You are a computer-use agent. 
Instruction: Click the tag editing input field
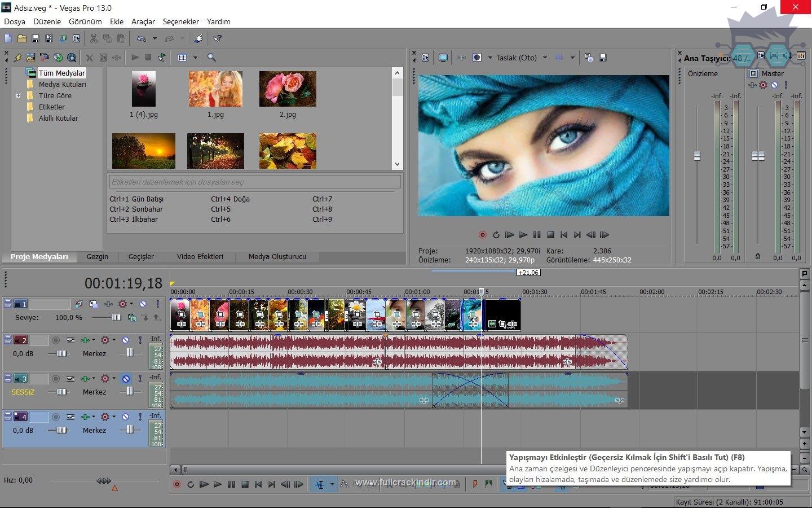pyautogui.click(x=255, y=182)
